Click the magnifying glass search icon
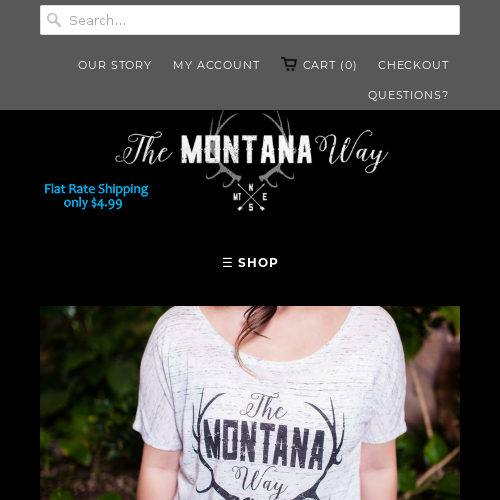500x500 pixels. [54, 20]
